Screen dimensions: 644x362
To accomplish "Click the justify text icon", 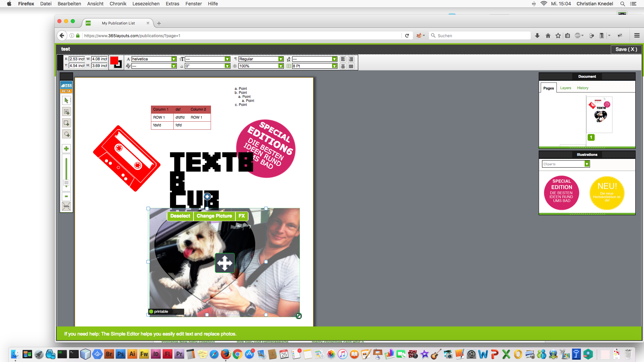I will pyautogui.click(x=351, y=66).
